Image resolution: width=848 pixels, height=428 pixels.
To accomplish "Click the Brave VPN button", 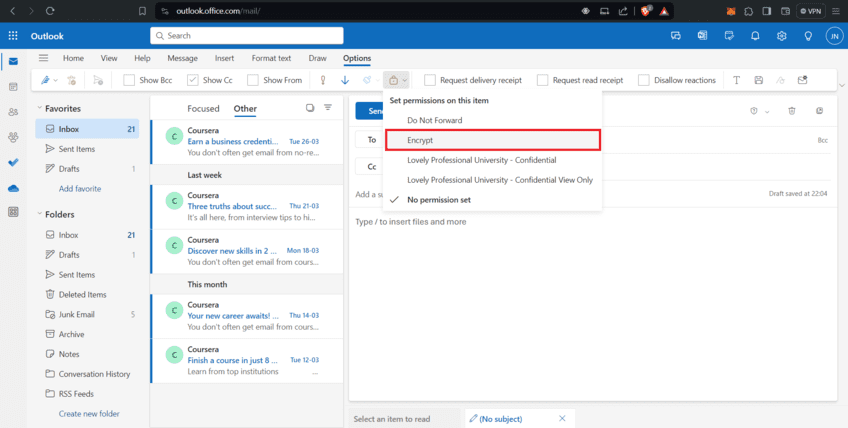I will (810, 11).
